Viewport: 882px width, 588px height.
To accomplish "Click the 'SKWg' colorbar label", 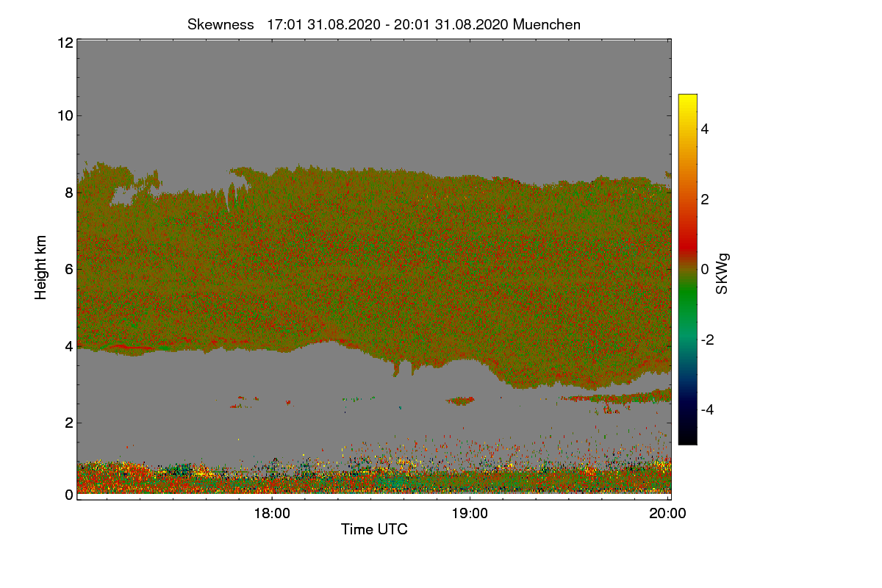I will coord(723,273).
